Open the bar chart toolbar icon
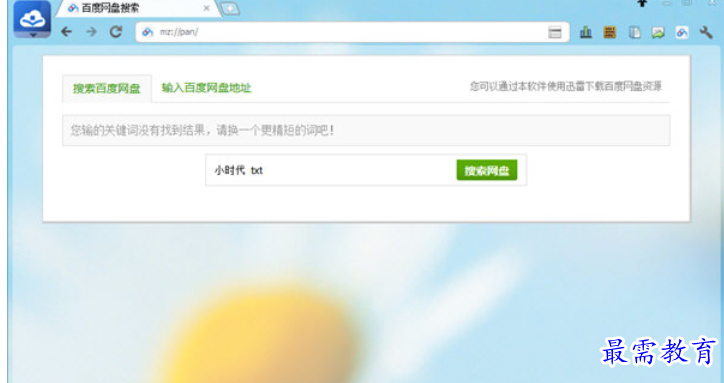 (586, 32)
